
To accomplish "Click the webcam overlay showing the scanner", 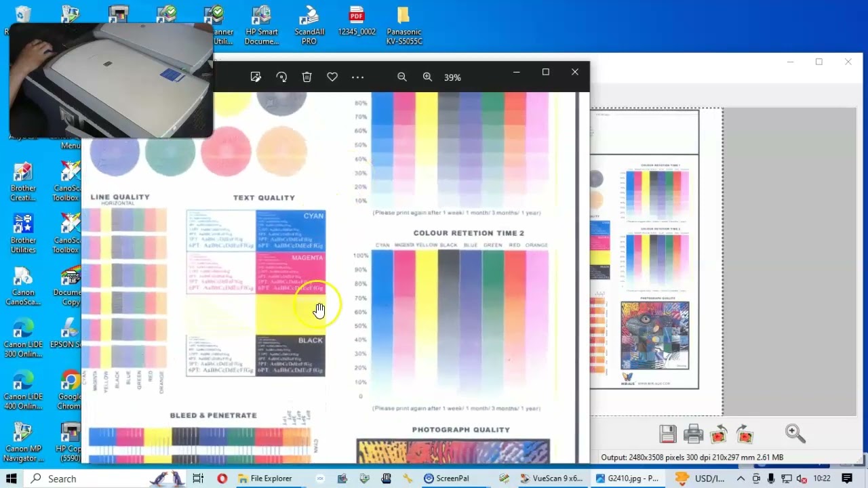I will (111, 80).
